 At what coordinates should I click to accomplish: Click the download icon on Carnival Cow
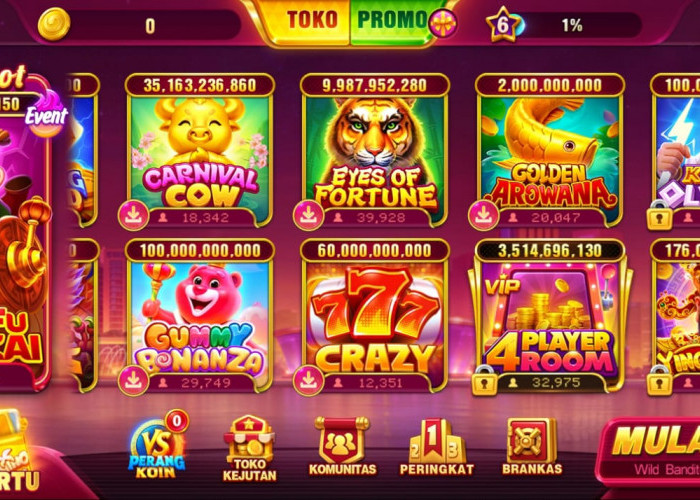click(x=133, y=216)
